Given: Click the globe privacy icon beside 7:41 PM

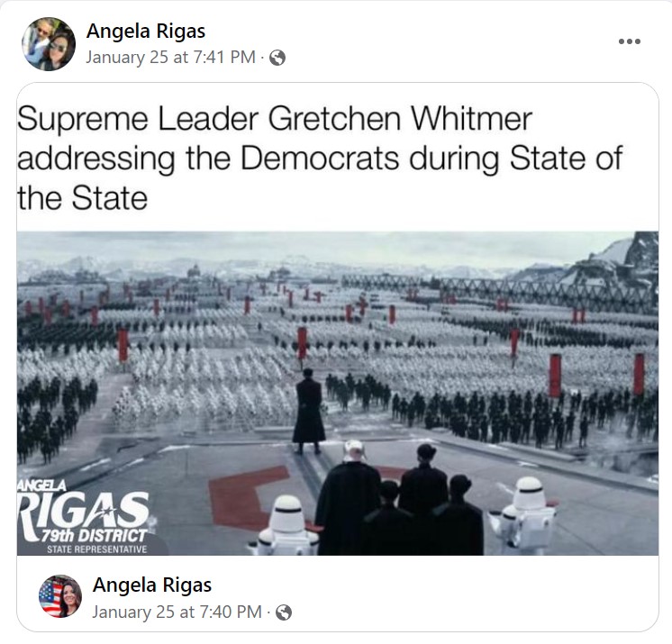Looking at the screenshot, I should (x=277, y=58).
